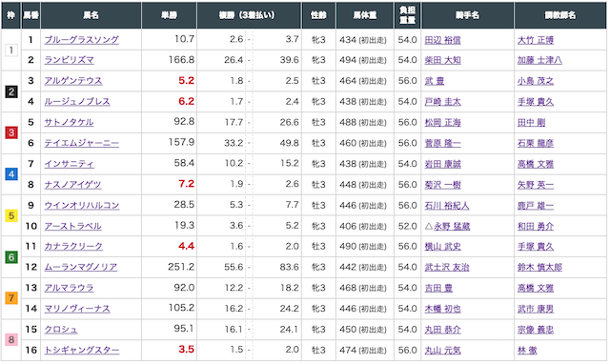Open horse link テイエムジャーニー

81,143
